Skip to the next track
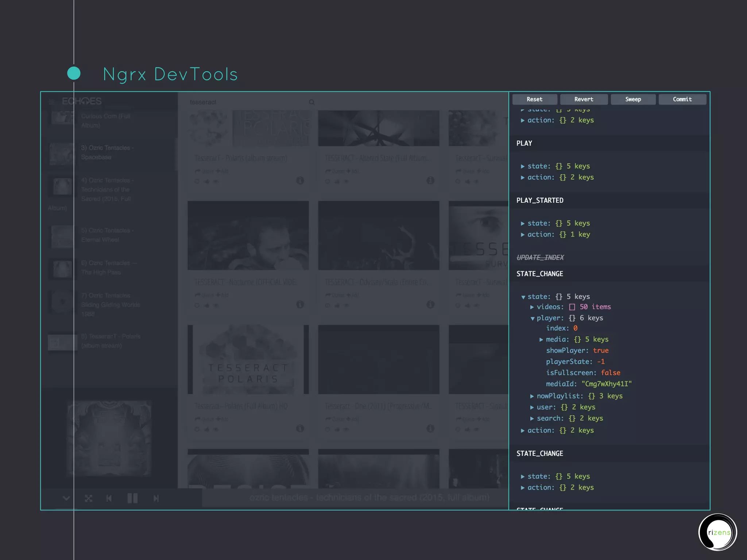The image size is (747, 560). pyautogui.click(x=156, y=498)
